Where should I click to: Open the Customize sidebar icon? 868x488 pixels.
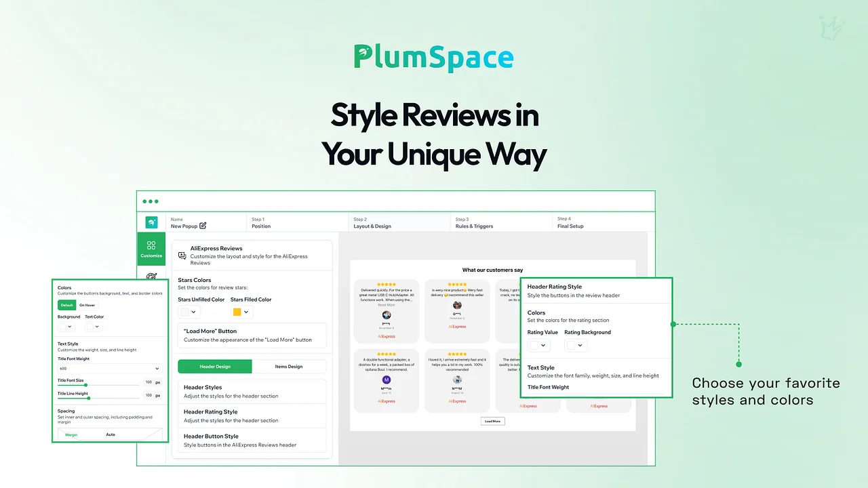tap(151, 249)
